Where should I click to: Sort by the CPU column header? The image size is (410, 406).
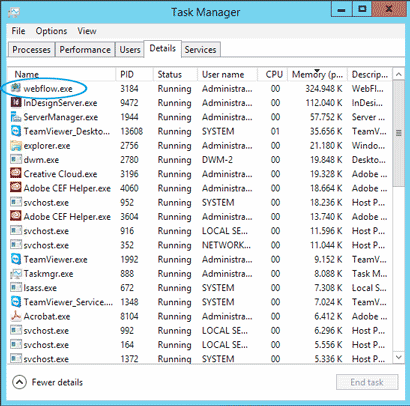(273, 74)
